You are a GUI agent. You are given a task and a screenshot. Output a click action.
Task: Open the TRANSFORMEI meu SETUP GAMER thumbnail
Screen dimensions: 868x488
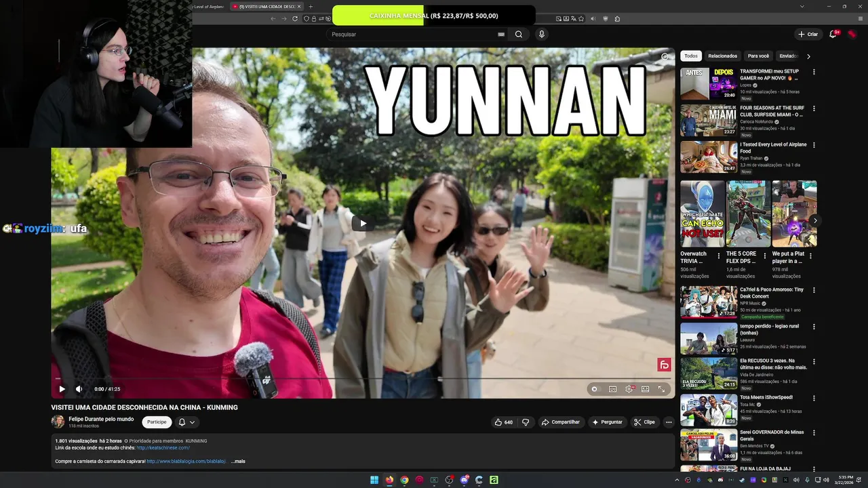709,83
